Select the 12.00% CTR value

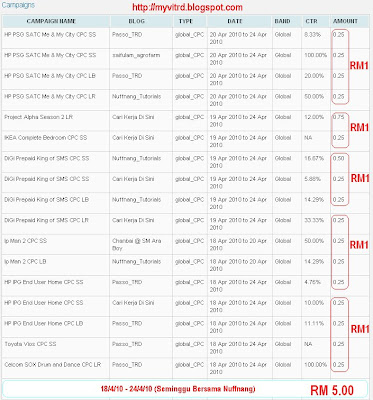[314, 117]
